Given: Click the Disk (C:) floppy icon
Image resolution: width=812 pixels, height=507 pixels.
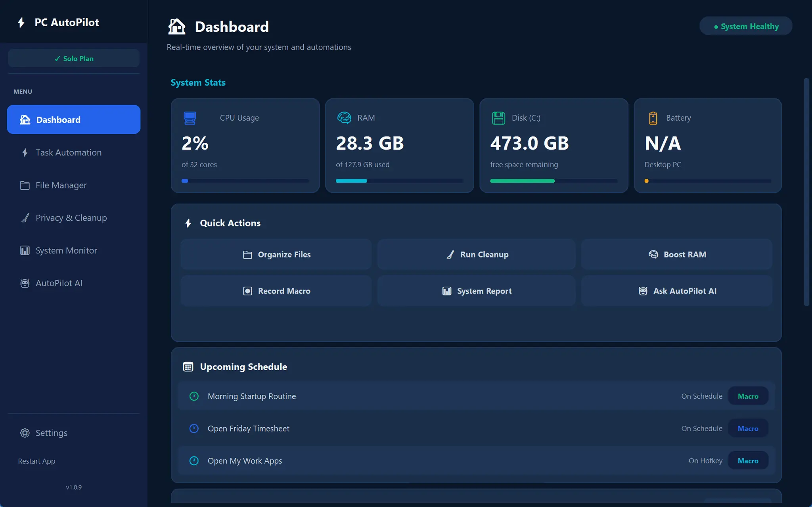Looking at the screenshot, I should click(498, 118).
